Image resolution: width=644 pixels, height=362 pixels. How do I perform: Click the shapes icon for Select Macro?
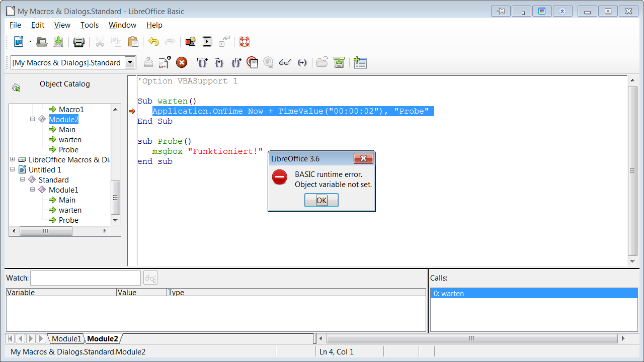point(190,42)
